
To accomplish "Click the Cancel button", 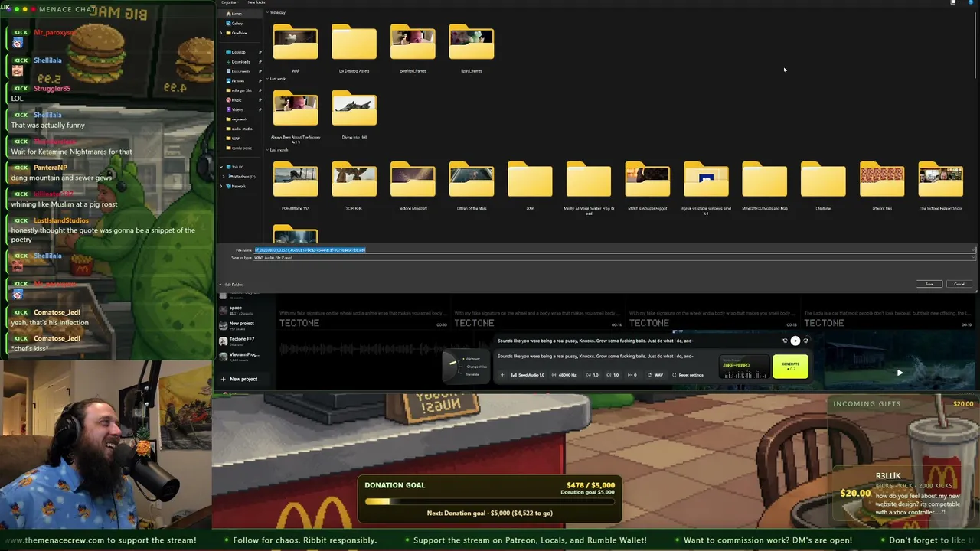I will pyautogui.click(x=959, y=284).
